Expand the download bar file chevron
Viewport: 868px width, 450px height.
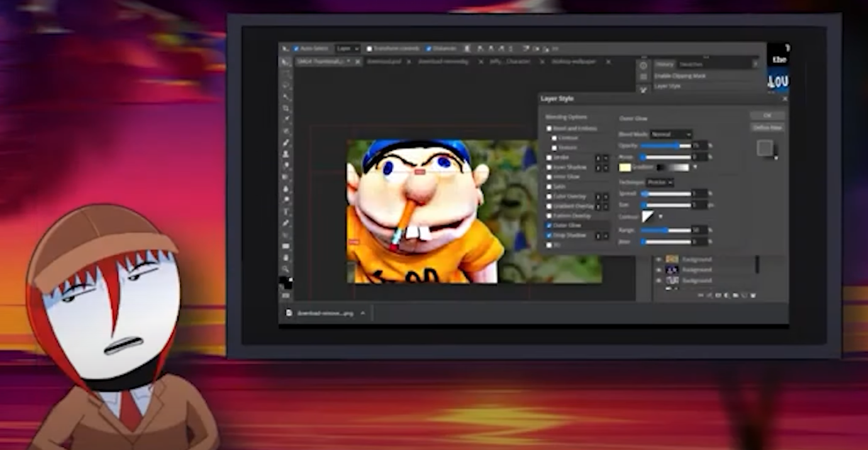tap(363, 313)
